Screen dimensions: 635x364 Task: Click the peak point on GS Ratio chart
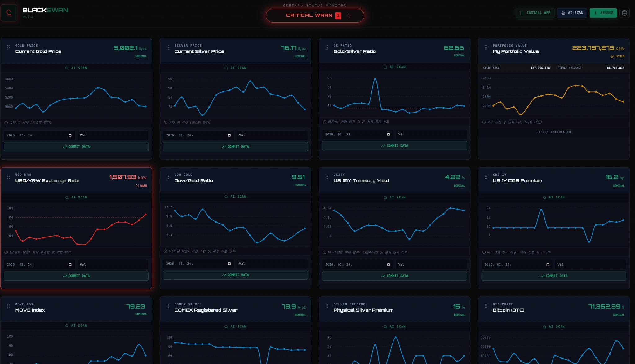point(375,79)
